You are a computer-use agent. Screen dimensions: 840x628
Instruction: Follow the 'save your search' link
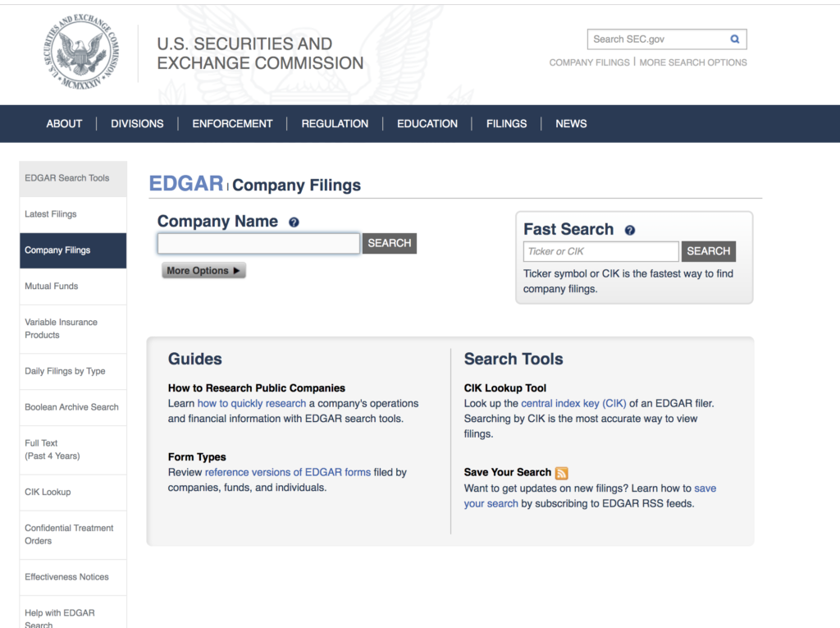click(590, 496)
